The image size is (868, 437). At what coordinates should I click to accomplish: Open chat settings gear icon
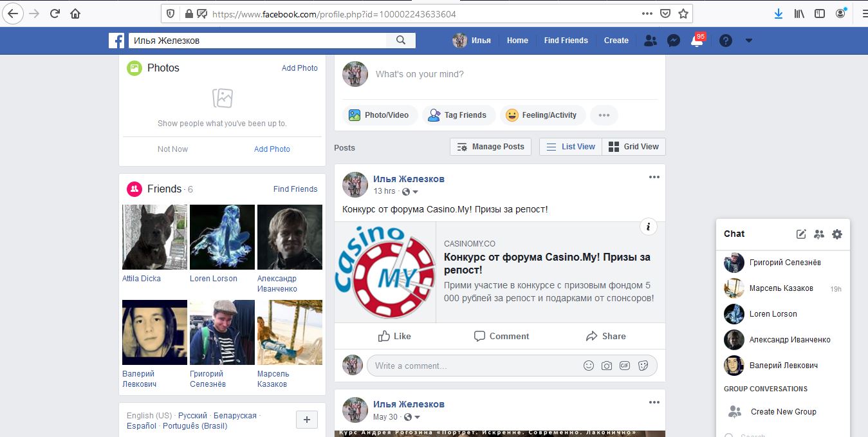click(x=836, y=234)
